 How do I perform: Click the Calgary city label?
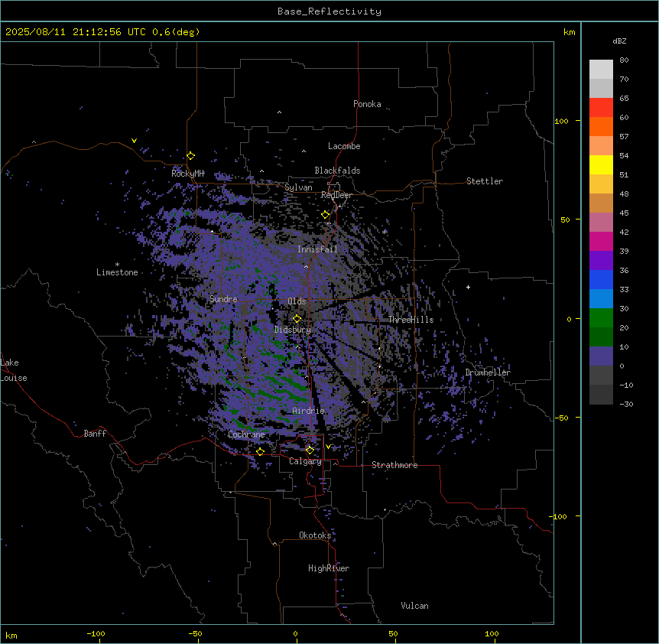(305, 461)
